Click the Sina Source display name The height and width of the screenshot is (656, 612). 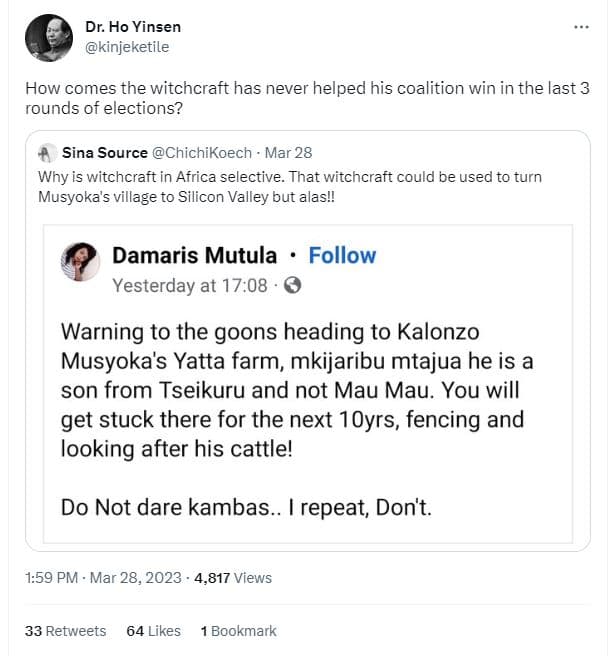[x=104, y=153]
